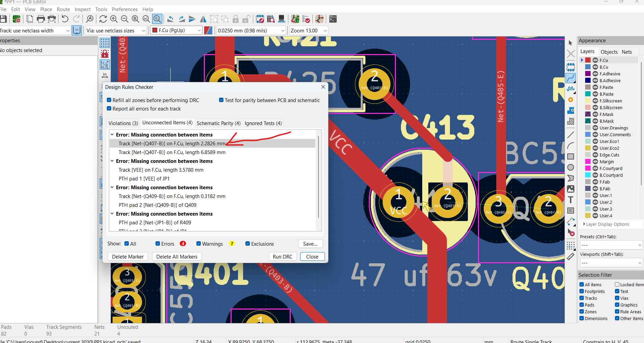Toggle Refill all zones before performing DRC

pyautogui.click(x=109, y=100)
